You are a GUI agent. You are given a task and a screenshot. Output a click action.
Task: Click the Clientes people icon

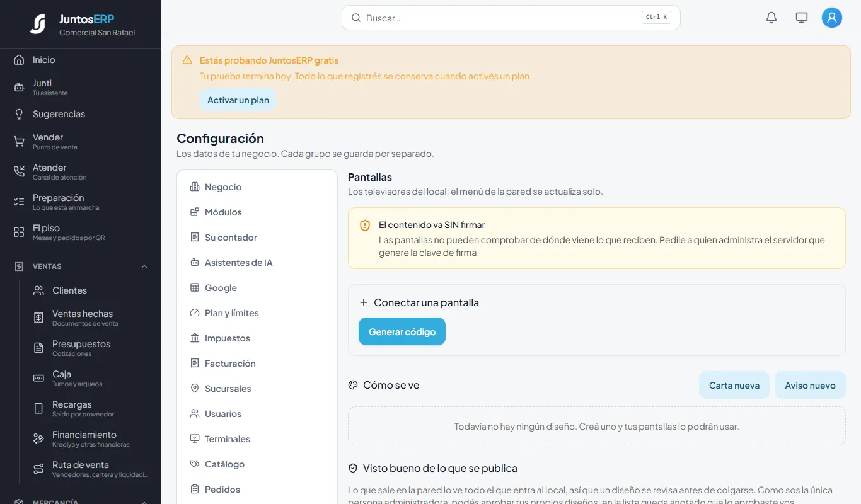(x=38, y=290)
